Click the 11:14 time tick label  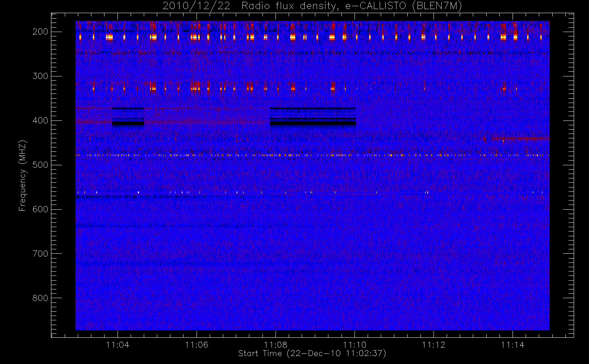[x=513, y=345]
